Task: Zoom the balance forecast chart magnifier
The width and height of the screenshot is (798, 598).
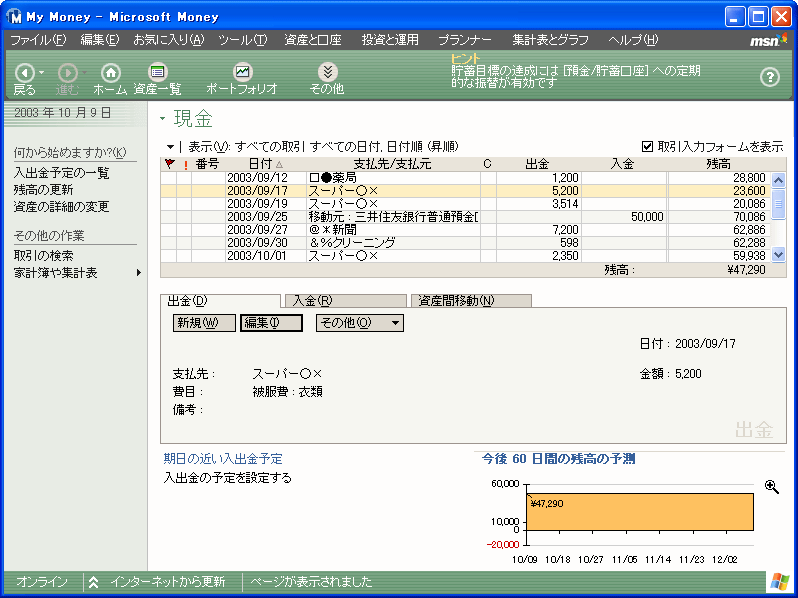Action: (x=772, y=487)
